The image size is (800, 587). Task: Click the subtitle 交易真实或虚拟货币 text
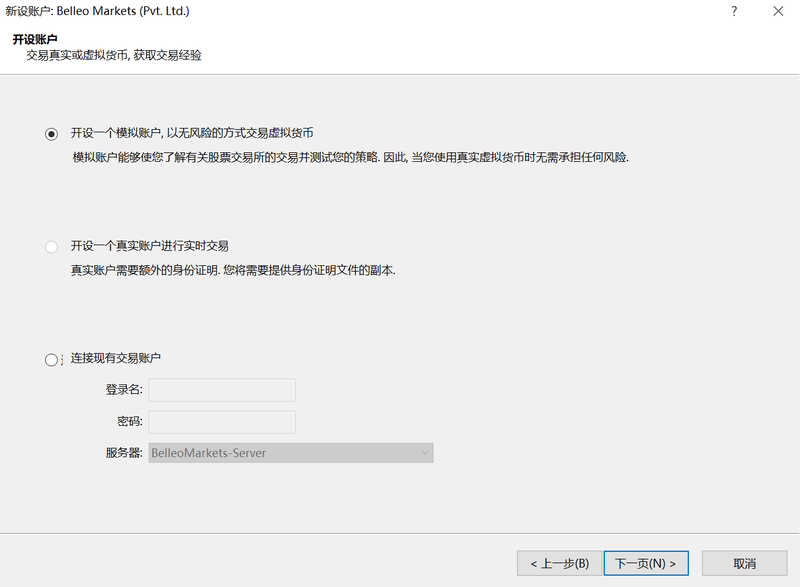(114, 55)
